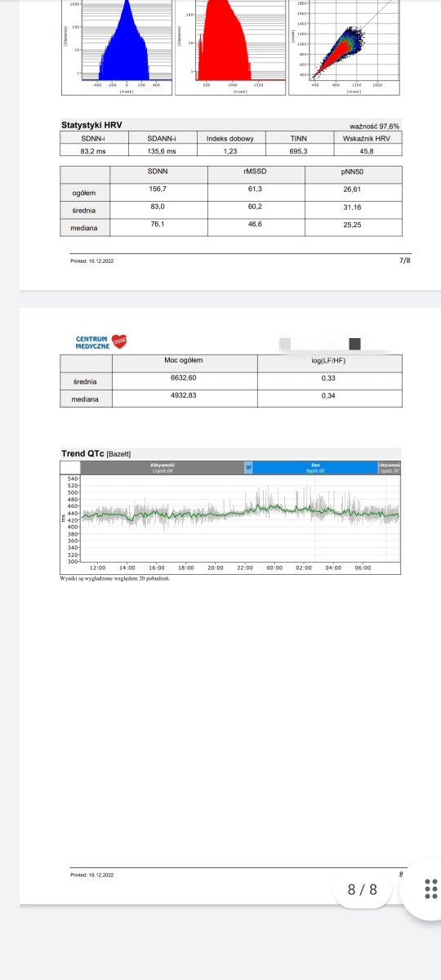Select the 12:00 time axis label

(97, 568)
